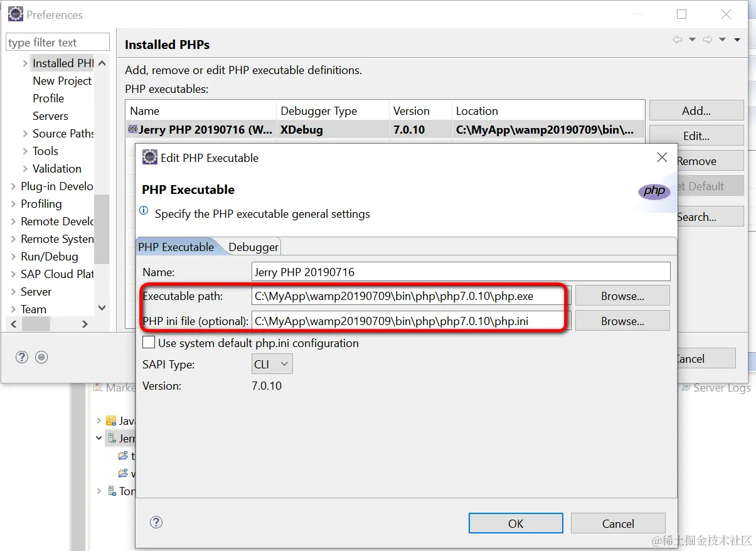Click the back navigation arrow in Preferences header
Screen dimensions: 756x551
click(678, 40)
